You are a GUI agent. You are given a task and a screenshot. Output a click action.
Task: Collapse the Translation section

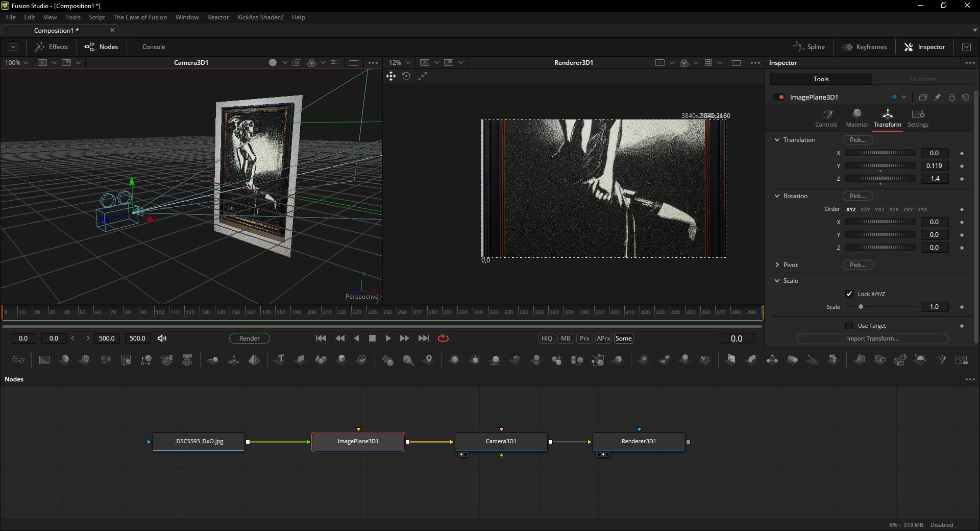[x=777, y=139]
